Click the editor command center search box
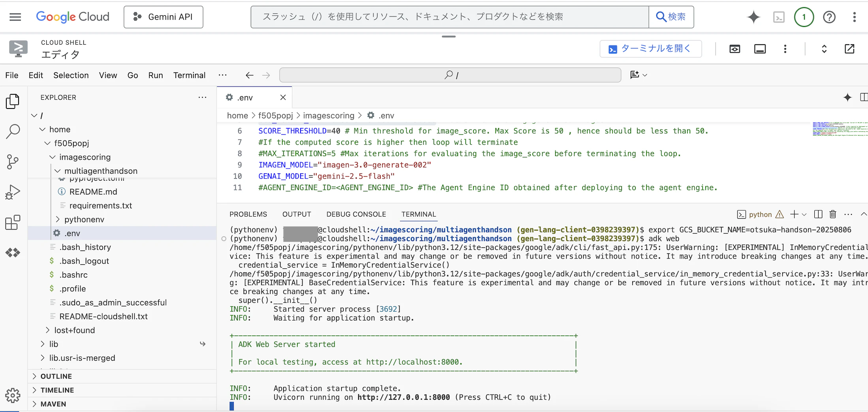The height and width of the screenshot is (412, 868). click(x=450, y=75)
